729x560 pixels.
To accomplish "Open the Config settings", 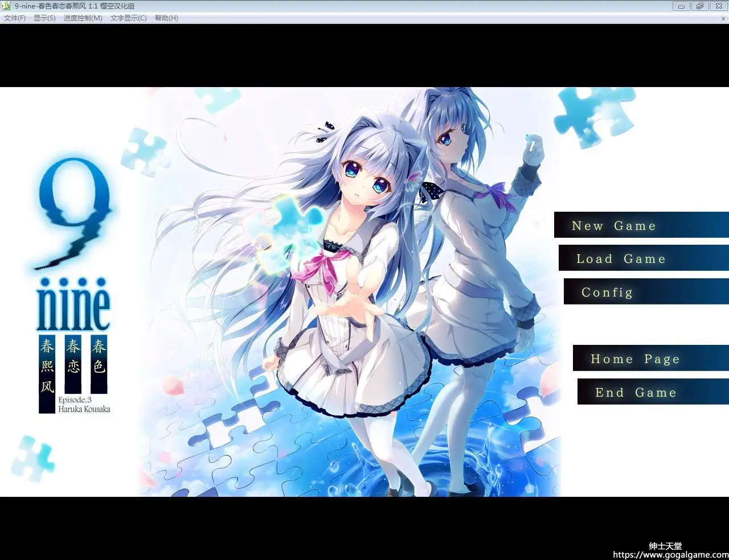I will click(607, 293).
